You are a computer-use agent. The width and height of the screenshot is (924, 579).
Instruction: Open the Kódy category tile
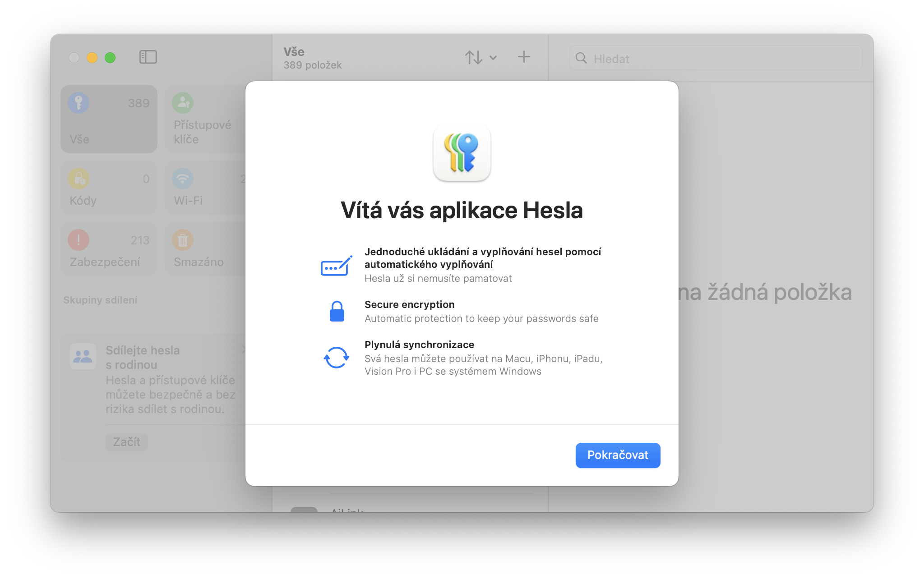pos(109,188)
